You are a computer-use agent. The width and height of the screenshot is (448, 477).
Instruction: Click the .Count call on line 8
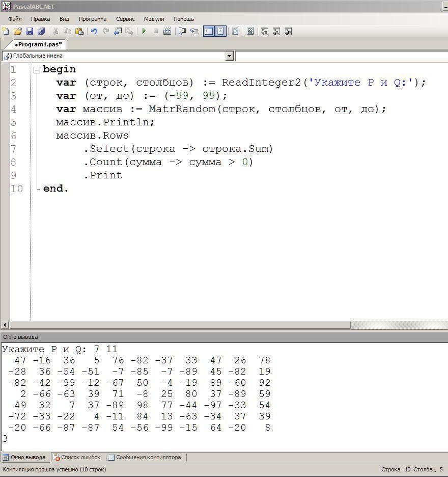coord(103,162)
